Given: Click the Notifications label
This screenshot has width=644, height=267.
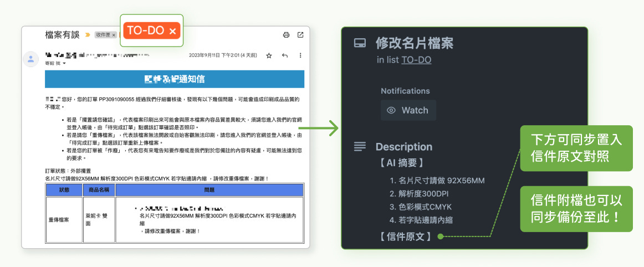Looking at the screenshot, I should point(405,91).
